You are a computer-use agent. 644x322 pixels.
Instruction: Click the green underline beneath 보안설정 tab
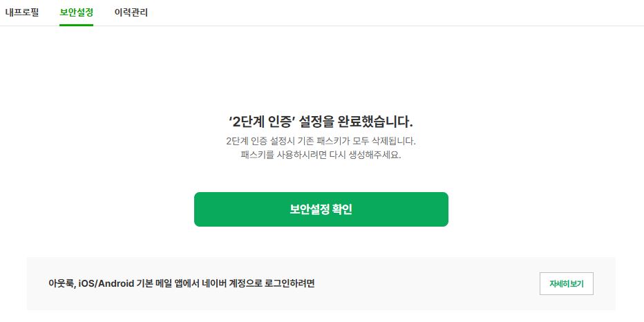pyautogui.click(x=76, y=25)
